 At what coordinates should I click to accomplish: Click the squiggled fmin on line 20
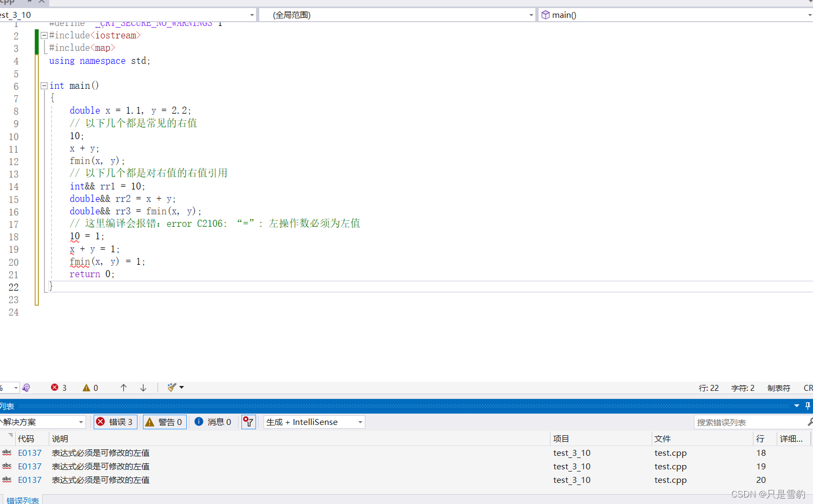coord(80,262)
